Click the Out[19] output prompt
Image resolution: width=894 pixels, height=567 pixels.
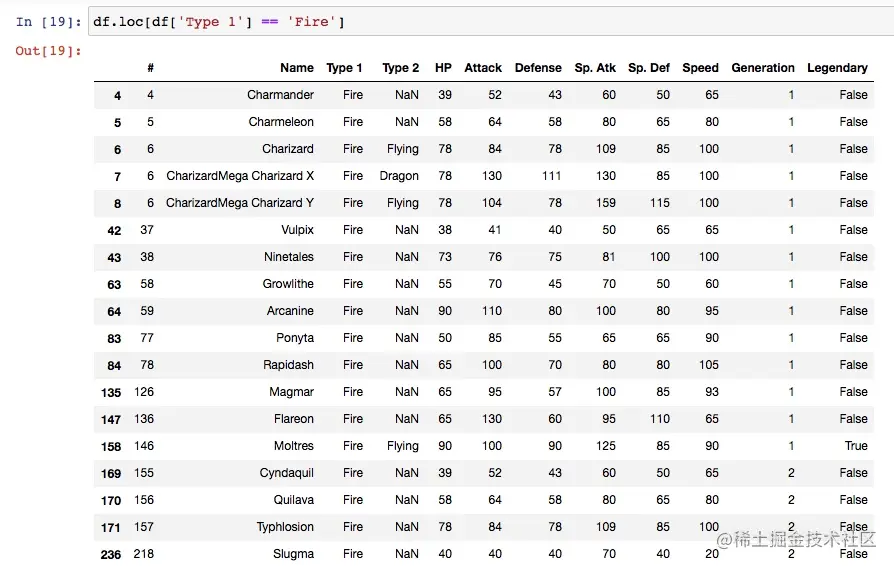(48, 51)
